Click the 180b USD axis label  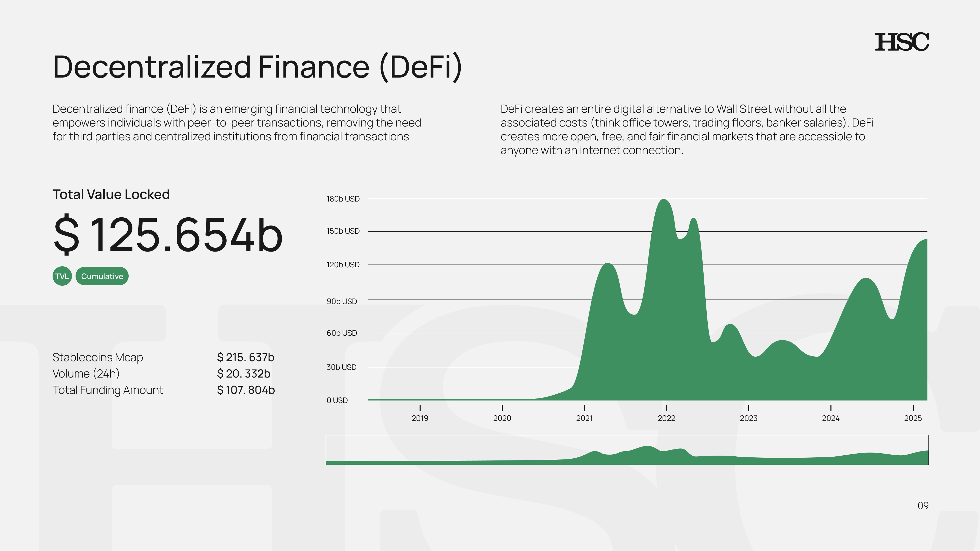click(343, 199)
